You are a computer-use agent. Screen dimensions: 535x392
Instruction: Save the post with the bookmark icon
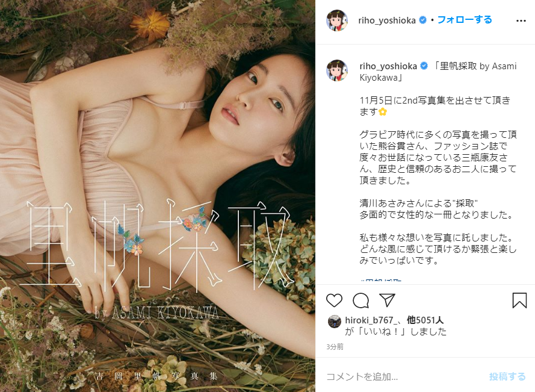pos(519,300)
